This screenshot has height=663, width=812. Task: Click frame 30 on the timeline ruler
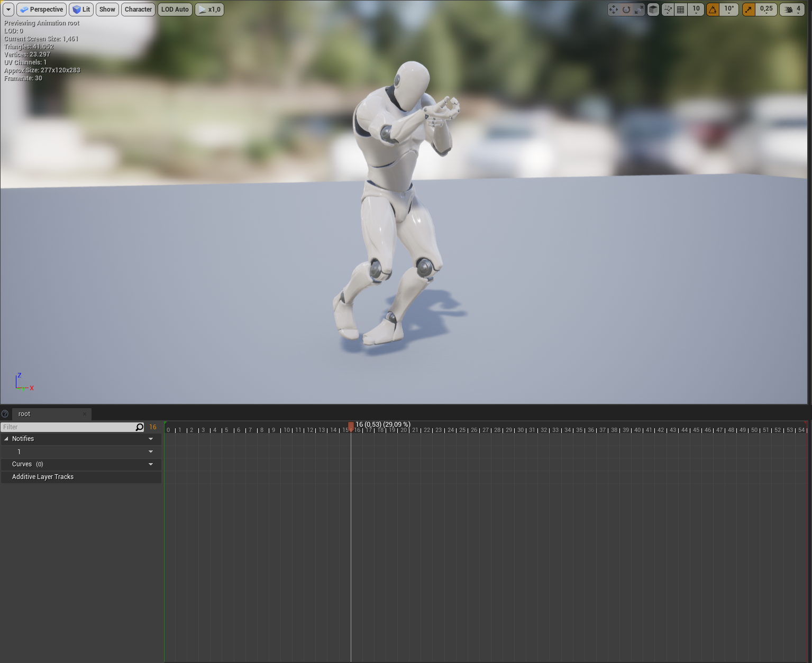[521, 430]
